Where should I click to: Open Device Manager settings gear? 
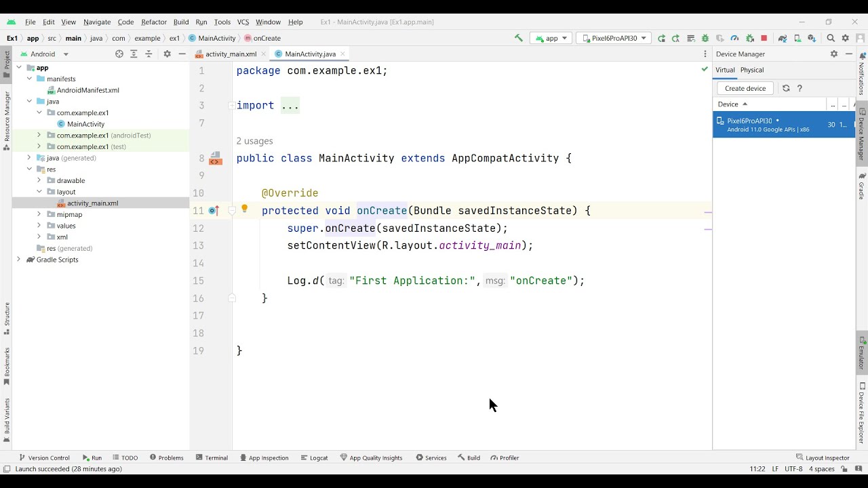click(834, 54)
